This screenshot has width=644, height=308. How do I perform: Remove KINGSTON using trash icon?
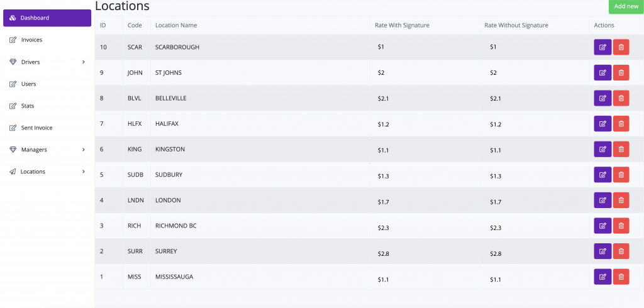pos(621,149)
